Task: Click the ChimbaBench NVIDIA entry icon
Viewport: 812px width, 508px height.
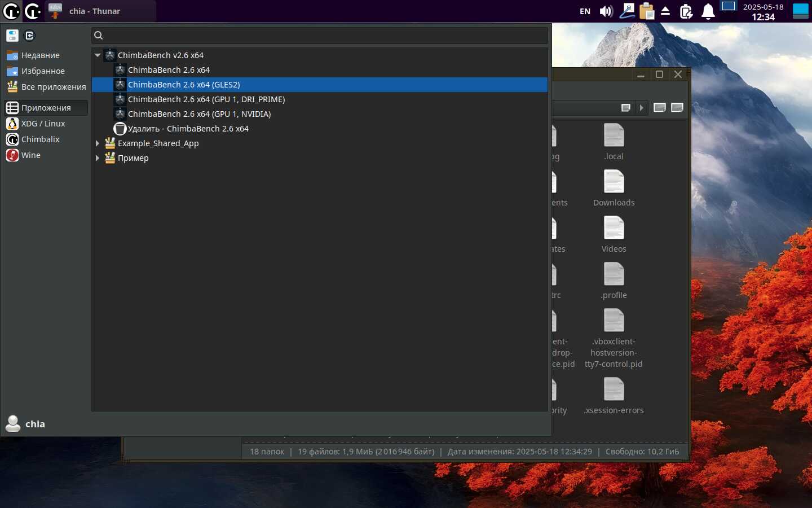Action: coord(120,114)
